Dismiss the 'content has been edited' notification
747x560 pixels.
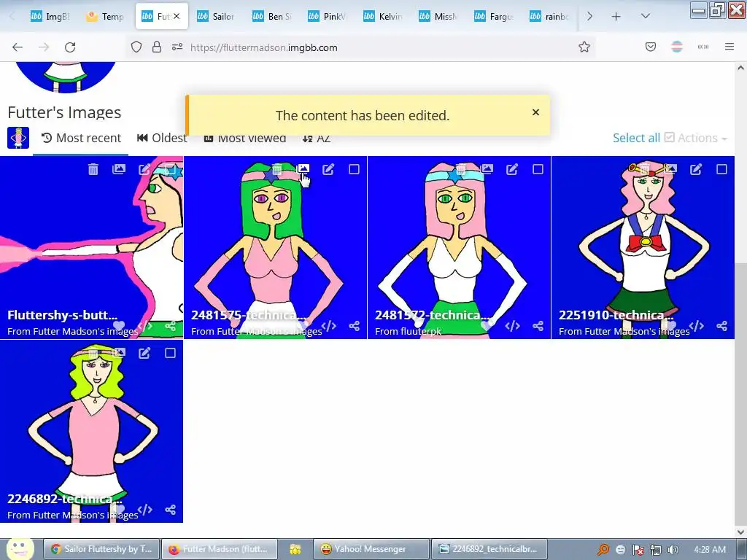pyautogui.click(x=535, y=112)
